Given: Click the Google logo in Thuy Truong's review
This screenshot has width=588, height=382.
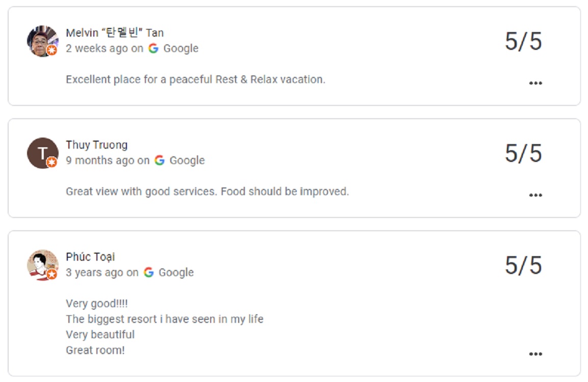Looking at the screenshot, I should click(160, 160).
